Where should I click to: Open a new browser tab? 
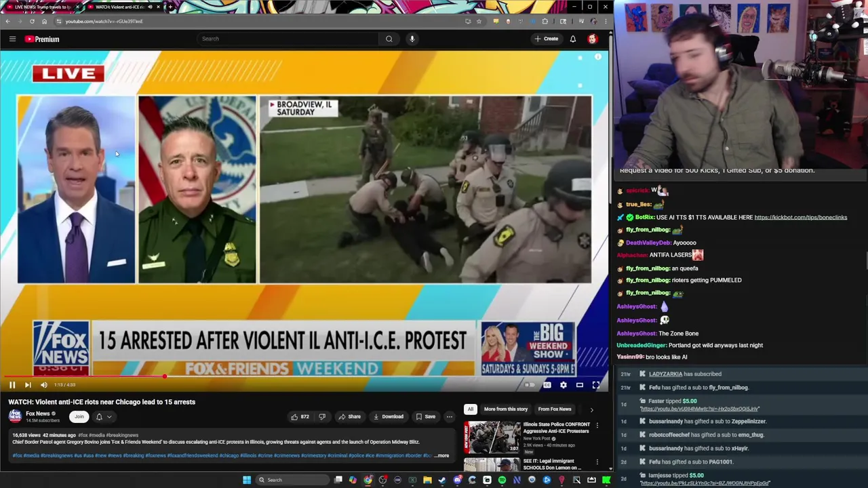click(x=170, y=7)
